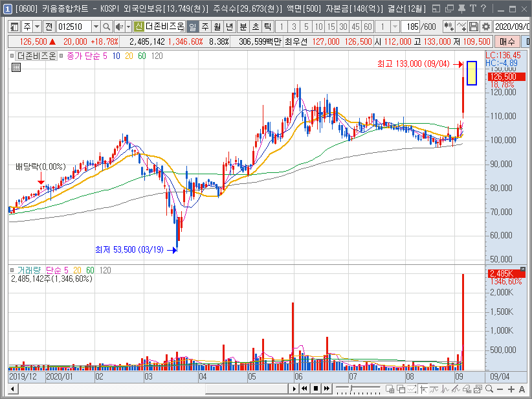Select the 일 daily period tab
Viewport: 532px width, 399px height.
pos(193,27)
